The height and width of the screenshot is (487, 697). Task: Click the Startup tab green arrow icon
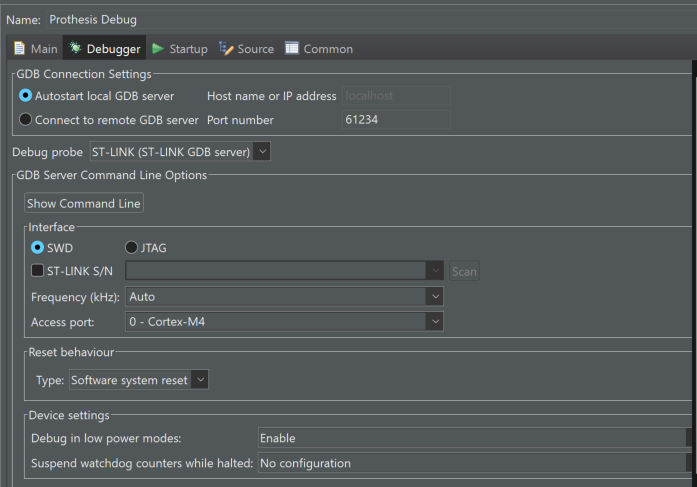tap(158, 48)
